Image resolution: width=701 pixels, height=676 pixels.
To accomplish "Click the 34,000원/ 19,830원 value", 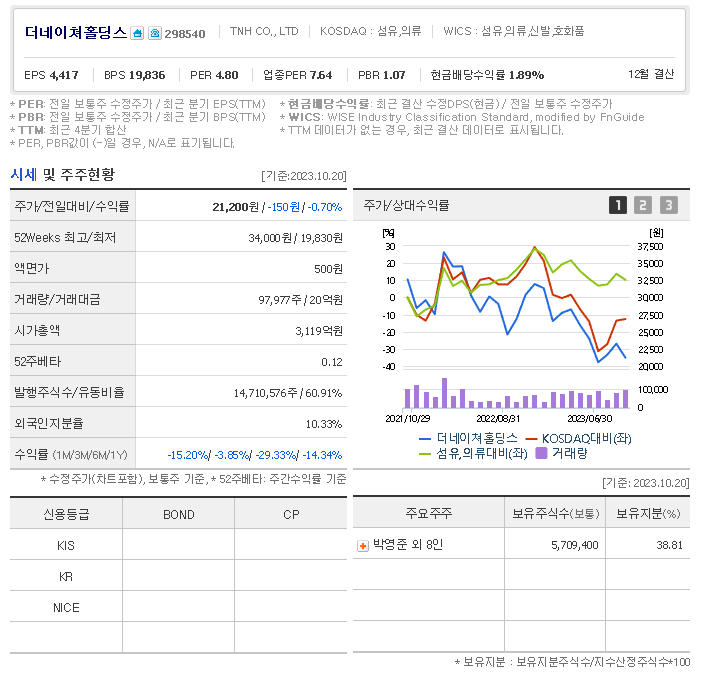I will (296, 238).
